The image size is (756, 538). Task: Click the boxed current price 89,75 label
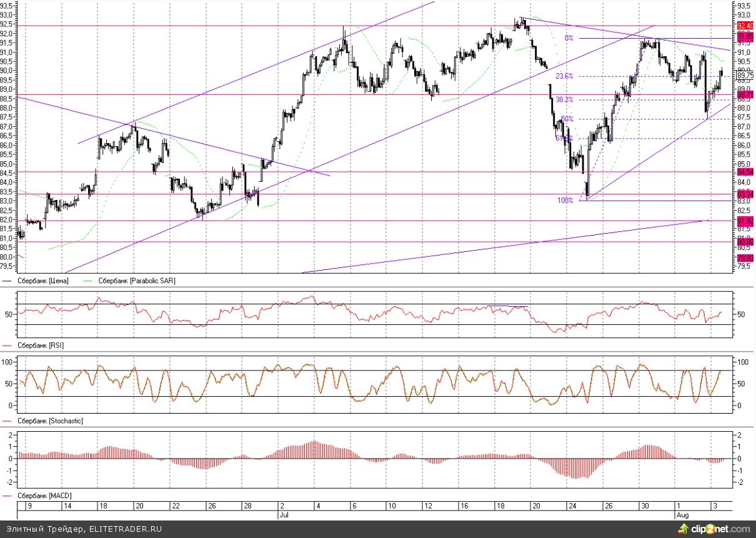tap(744, 75)
